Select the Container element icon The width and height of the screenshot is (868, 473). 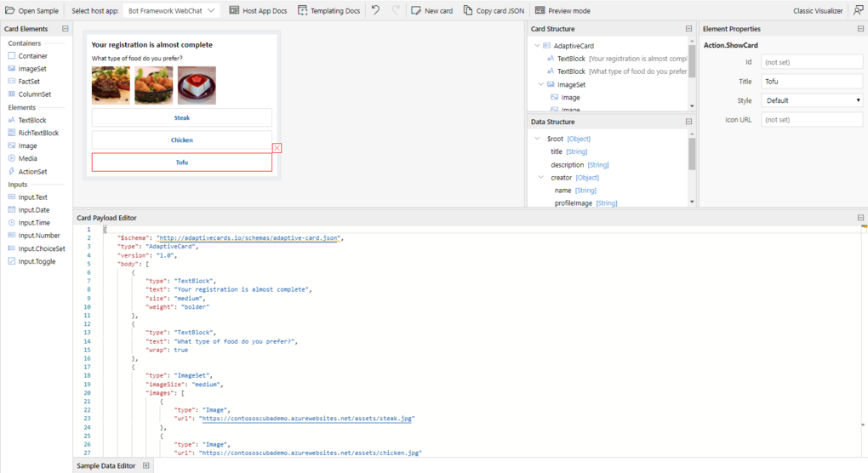pyautogui.click(x=12, y=56)
